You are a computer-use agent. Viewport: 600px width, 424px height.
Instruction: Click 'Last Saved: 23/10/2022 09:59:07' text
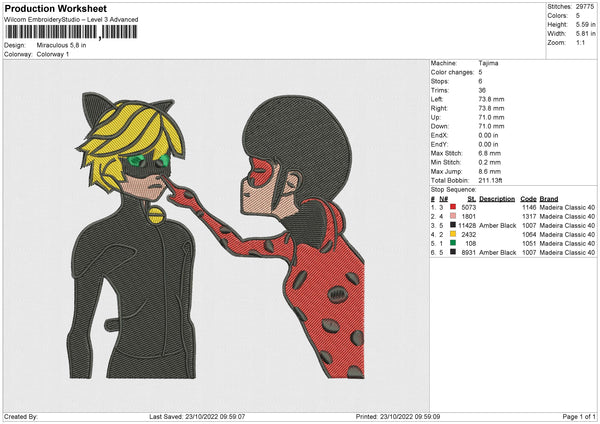tap(197, 416)
